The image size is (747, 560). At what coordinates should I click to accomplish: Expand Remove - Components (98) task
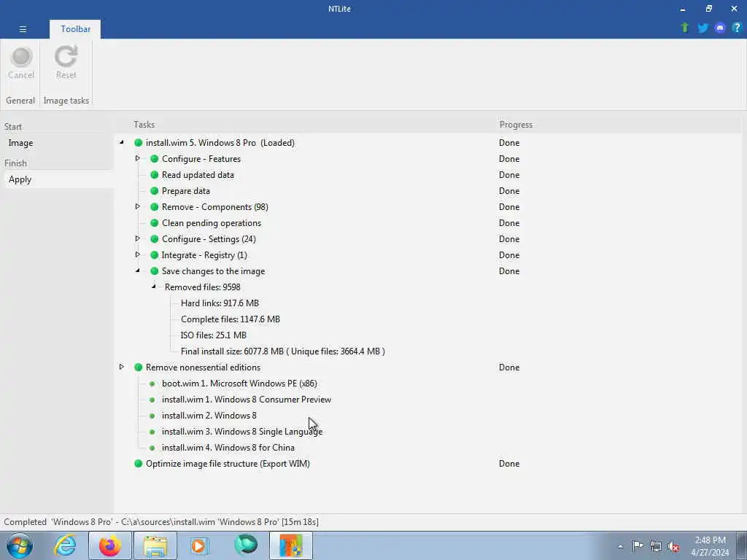pos(137,206)
